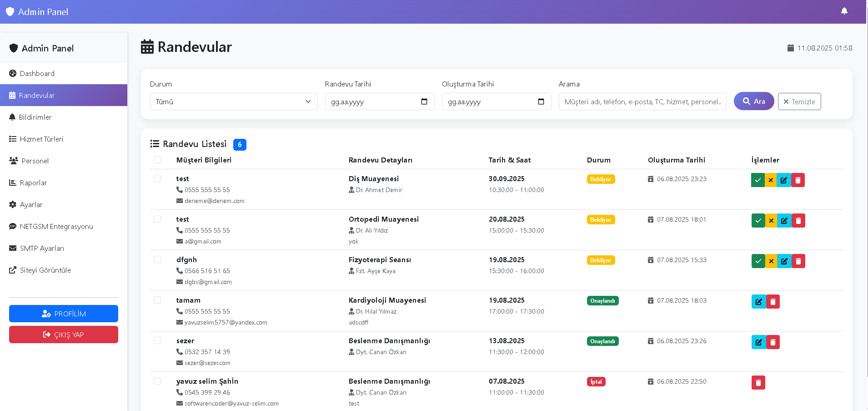Delete the cancelled yavuz selim Şahin appointment
This screenshot has height=411, width=868.
pyautogui.click(x=758, y=383)
